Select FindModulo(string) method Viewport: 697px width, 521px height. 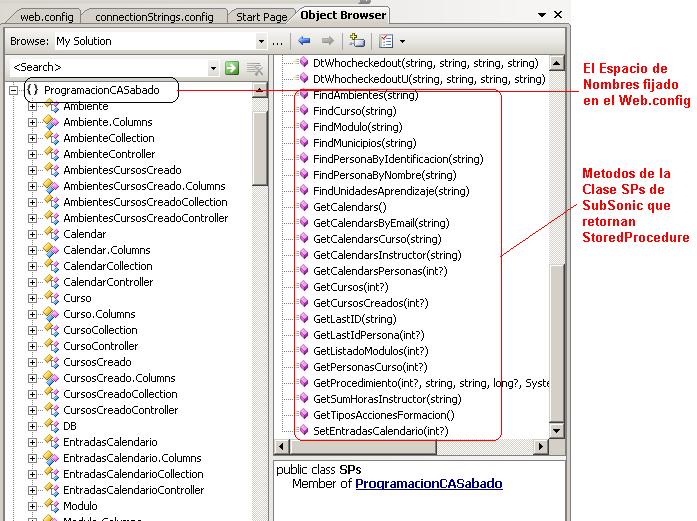(x=357, y=127)
